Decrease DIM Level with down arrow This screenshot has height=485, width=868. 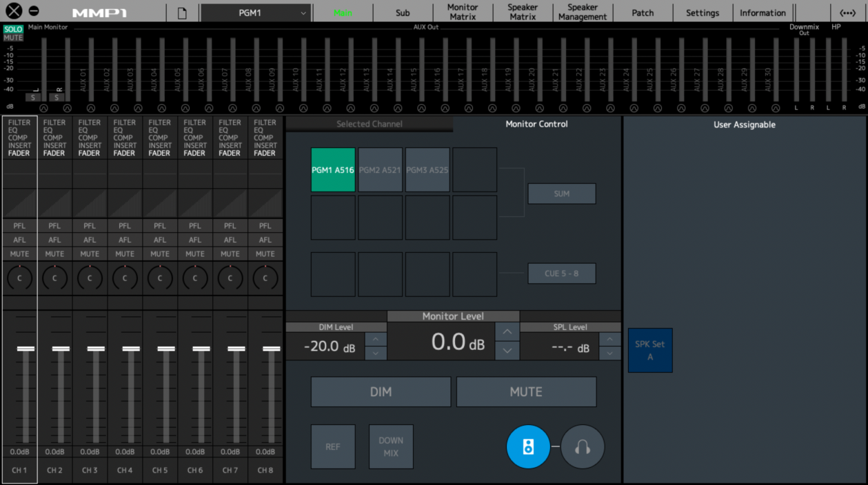click(x=376, y=353)
